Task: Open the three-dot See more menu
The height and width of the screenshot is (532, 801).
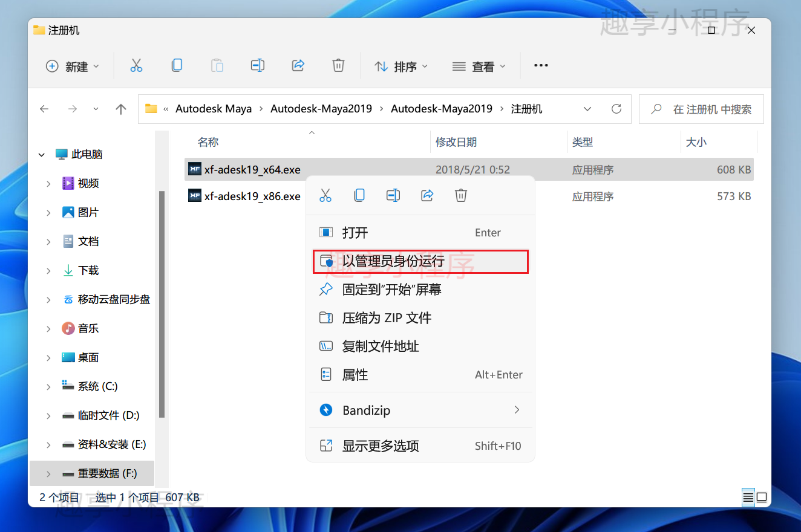Action: (x=541, y=66)
